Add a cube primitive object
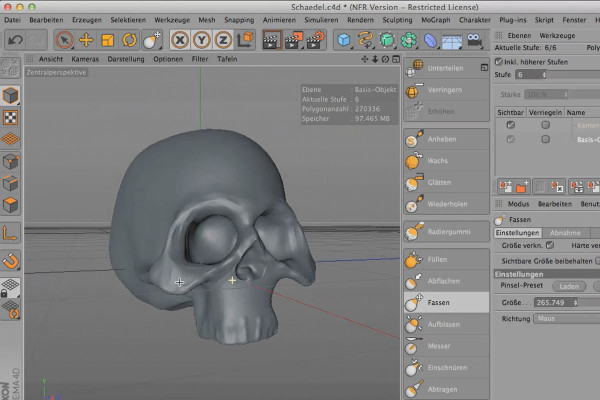600x400 pixels. 344,40
